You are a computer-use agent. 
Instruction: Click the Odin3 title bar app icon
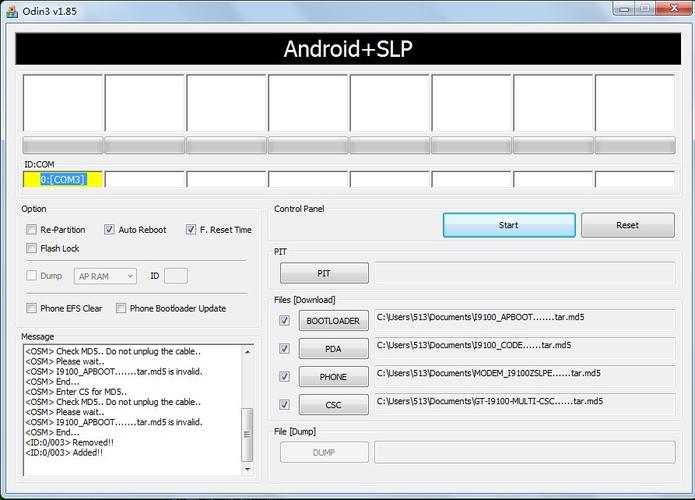(x=12, y=12)
